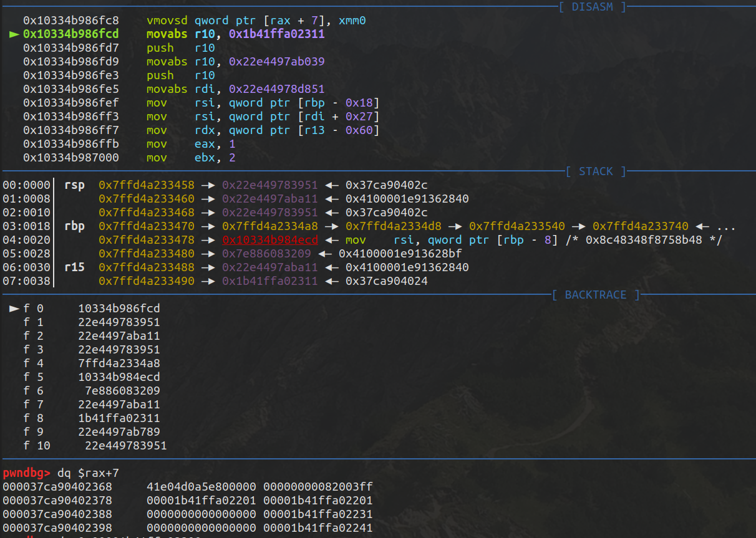This screenshot has width=756, height=538.
Task: Click the vmovsd instruction mnemonic
Action: [167, 21]
